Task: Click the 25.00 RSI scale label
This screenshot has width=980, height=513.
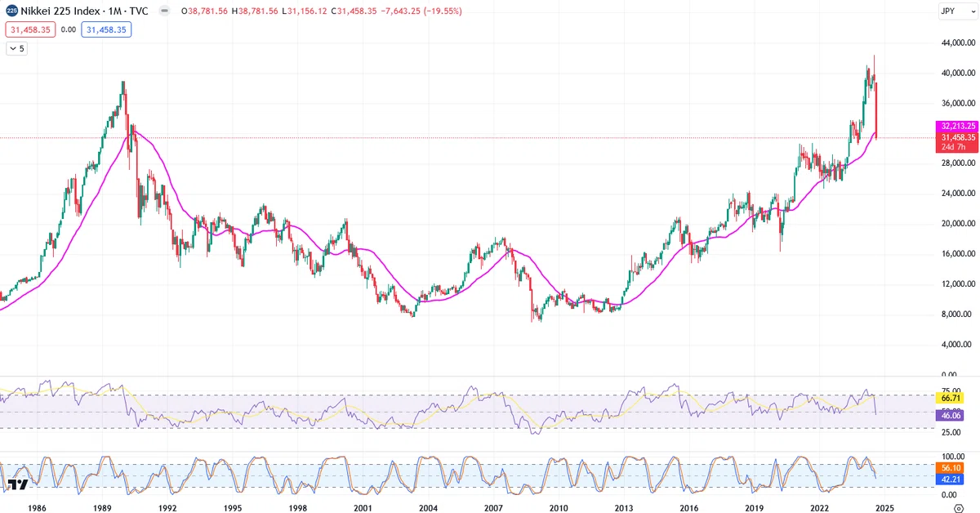Action: (x=951, y=433)
